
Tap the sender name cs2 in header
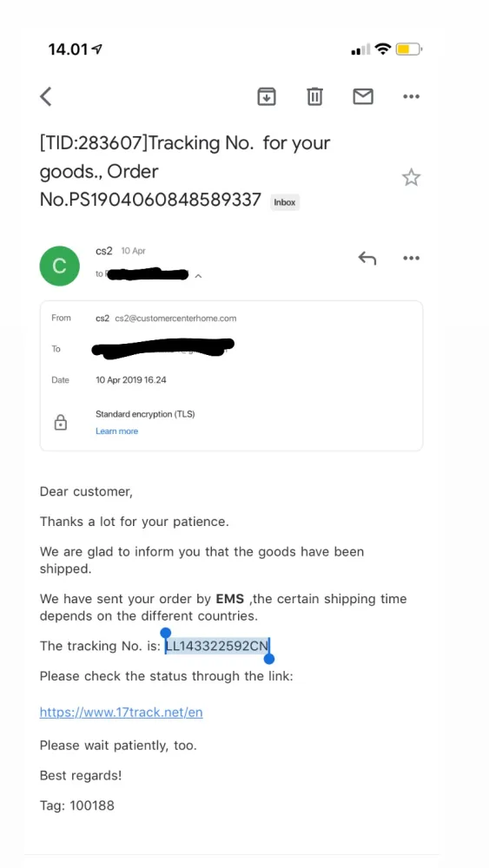click(103, 251)
